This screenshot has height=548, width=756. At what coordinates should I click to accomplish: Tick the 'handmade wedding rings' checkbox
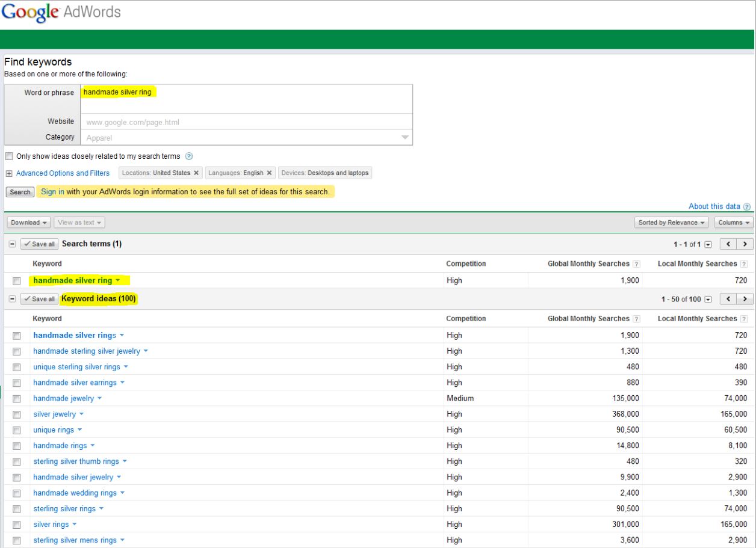tap(17, 493)
